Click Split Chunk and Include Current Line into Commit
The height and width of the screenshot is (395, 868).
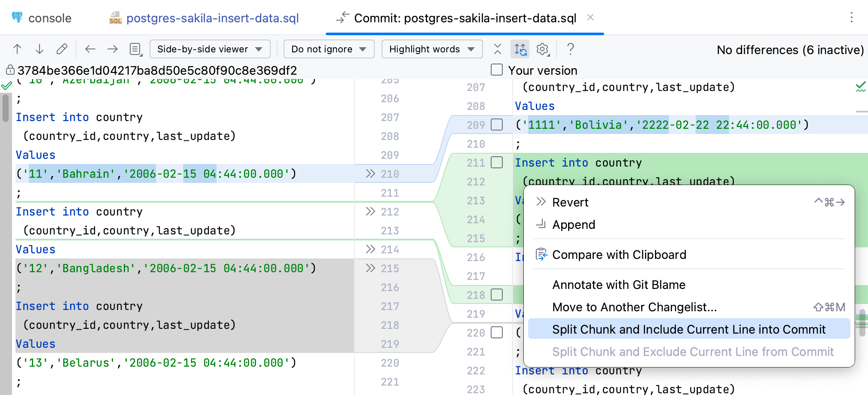coord(689,329)
